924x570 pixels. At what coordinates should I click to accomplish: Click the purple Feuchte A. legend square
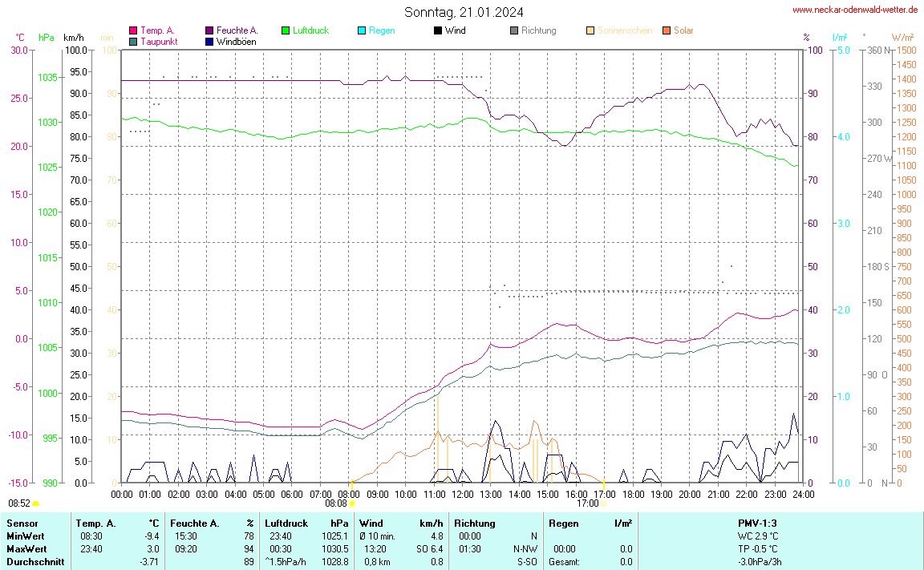click(x=209, y=30)
